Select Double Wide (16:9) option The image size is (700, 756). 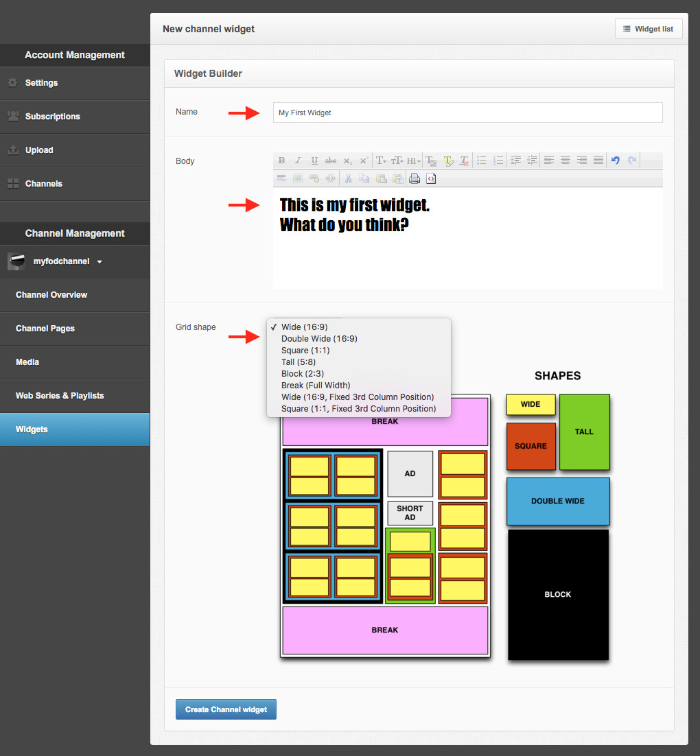pos(359,338)
